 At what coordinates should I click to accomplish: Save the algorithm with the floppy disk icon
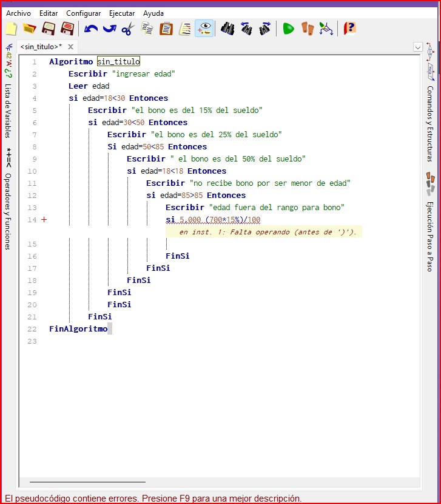[49, 29]
